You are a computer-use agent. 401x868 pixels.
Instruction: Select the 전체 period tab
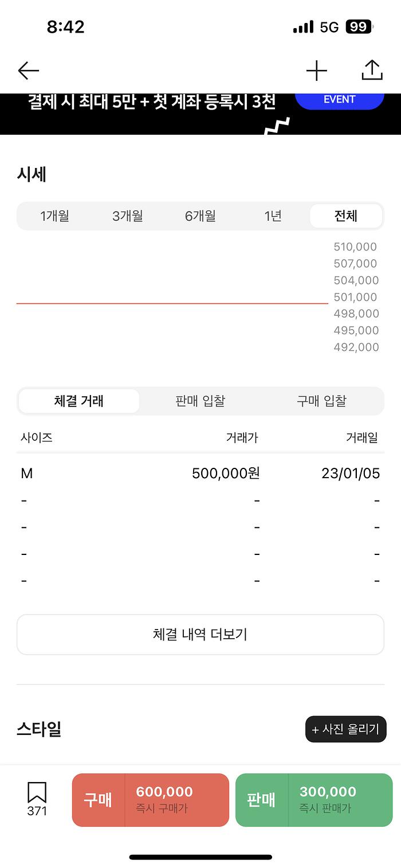point(345,216)
